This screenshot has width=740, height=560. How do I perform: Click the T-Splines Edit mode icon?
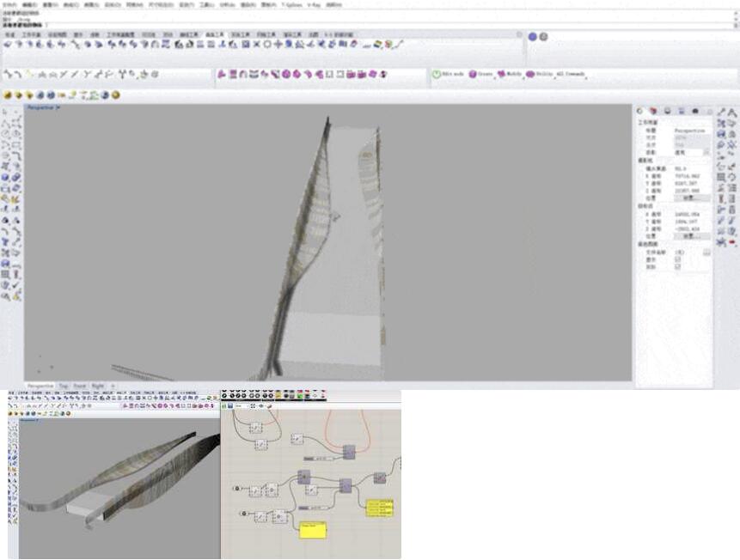[x=437, y=75]
